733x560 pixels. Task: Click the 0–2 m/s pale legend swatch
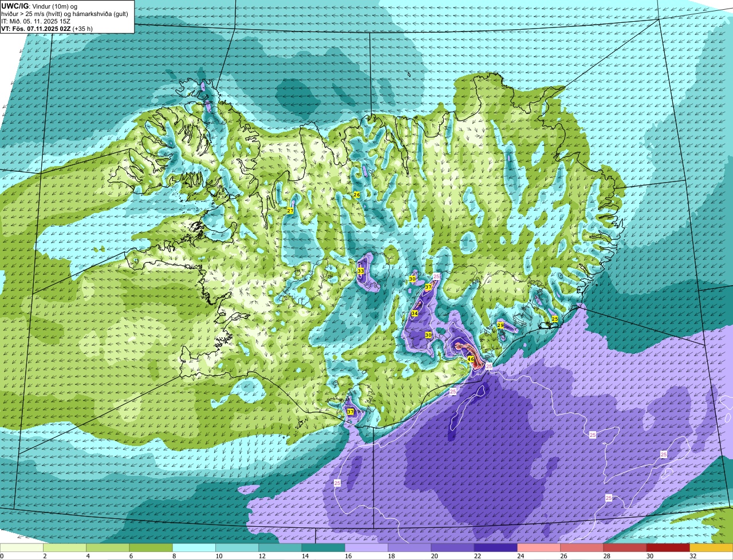22,548
